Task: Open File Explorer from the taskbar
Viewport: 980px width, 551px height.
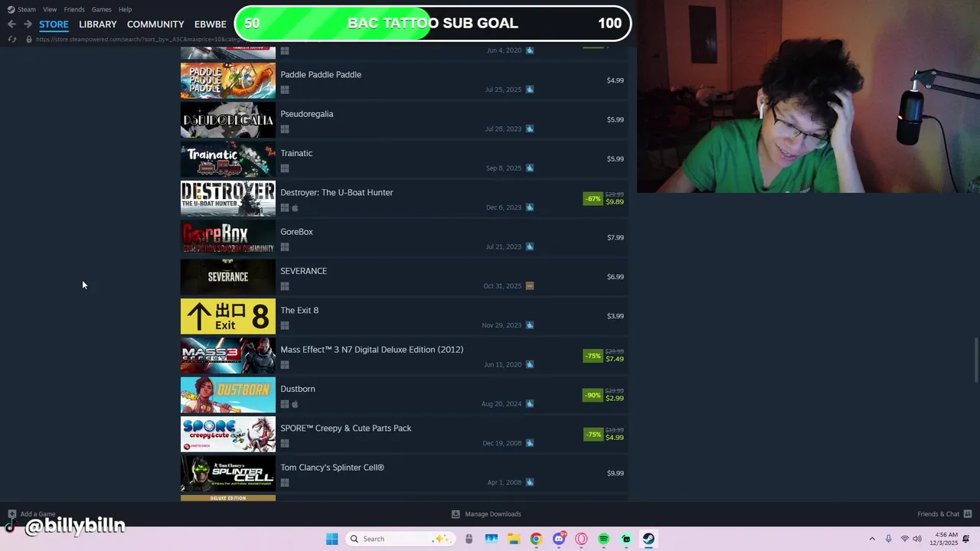Action: [514, 539]
